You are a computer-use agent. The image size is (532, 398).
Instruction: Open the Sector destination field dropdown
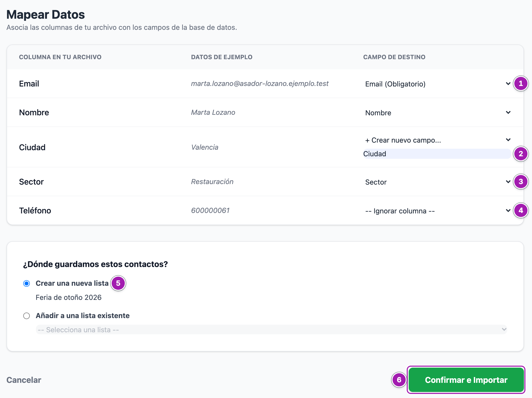coord(438,182)
